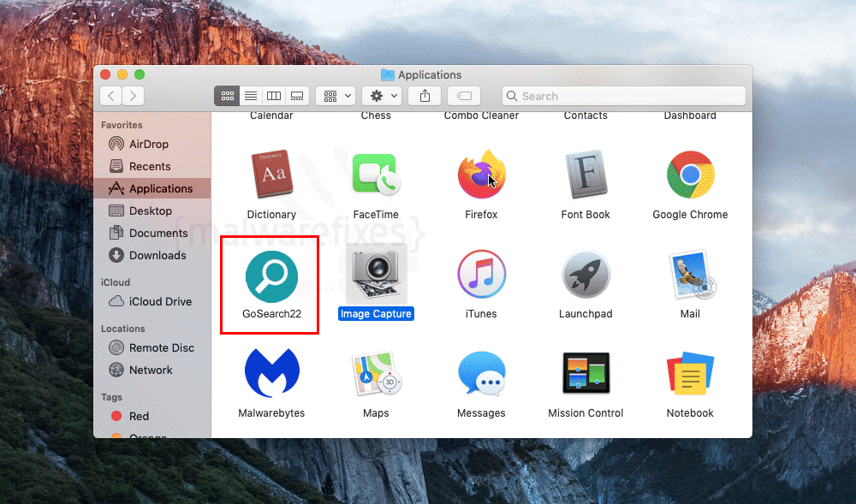Select the Mission Control icon
Image resolution: width=856 pixels, height=504 pixels.
pos(586,372)
